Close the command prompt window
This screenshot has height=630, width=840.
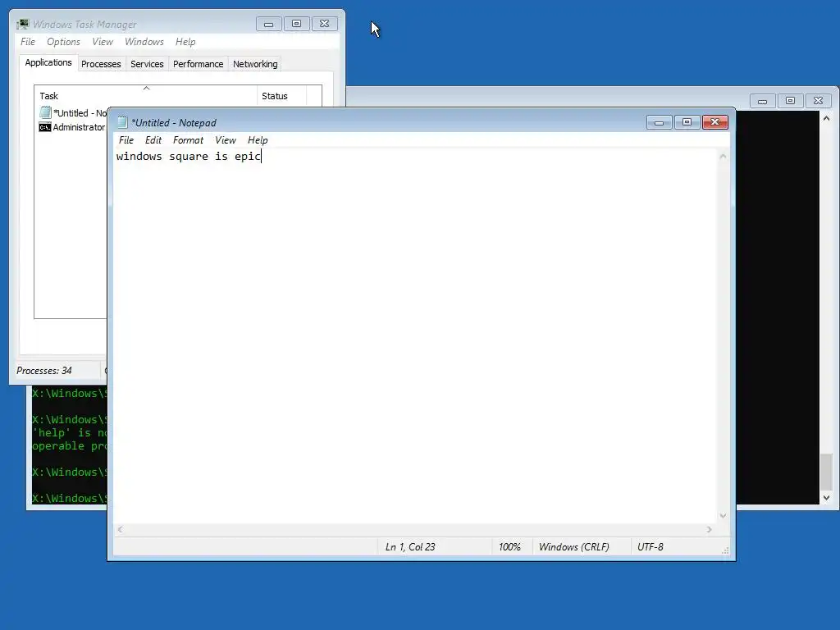818,101
